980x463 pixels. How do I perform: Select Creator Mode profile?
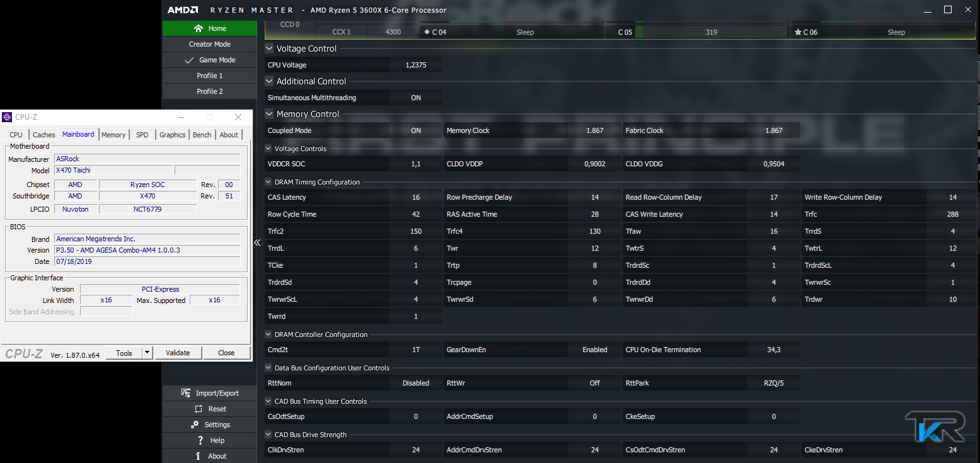(210, 44)
